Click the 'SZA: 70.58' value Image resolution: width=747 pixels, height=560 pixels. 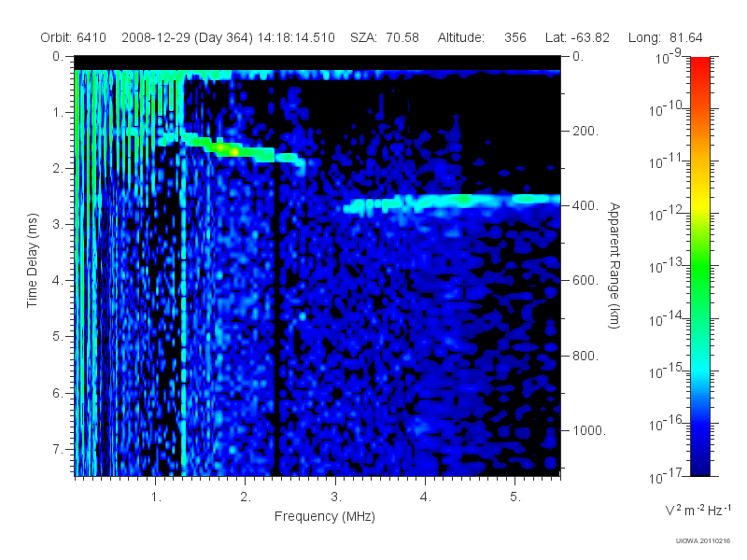385,37
